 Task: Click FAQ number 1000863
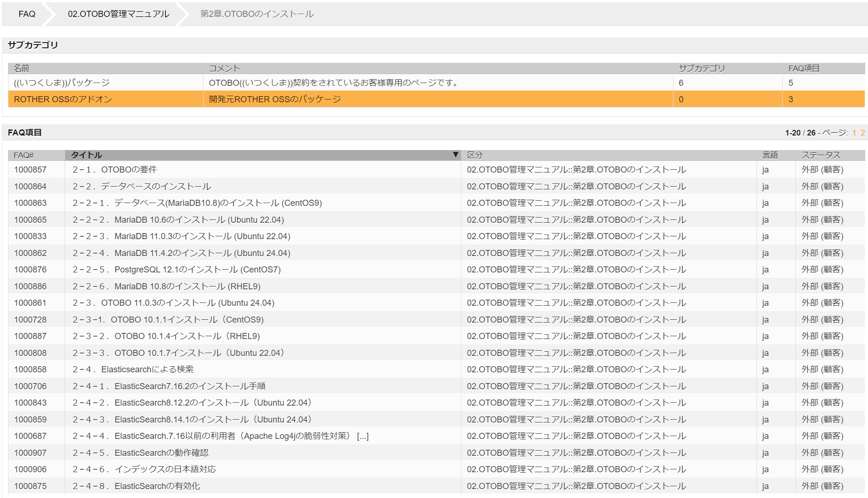coord(30,203)
